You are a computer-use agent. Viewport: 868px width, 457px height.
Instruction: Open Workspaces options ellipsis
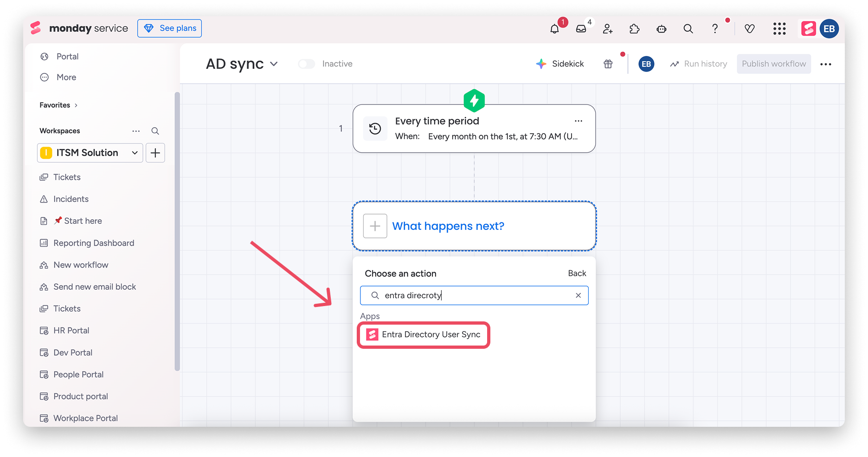click(136, 131)
